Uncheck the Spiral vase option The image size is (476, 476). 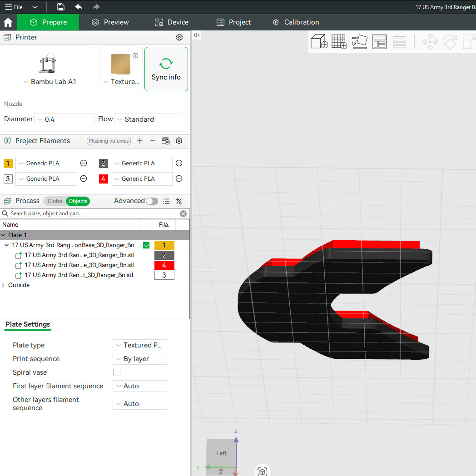point(117,372)
